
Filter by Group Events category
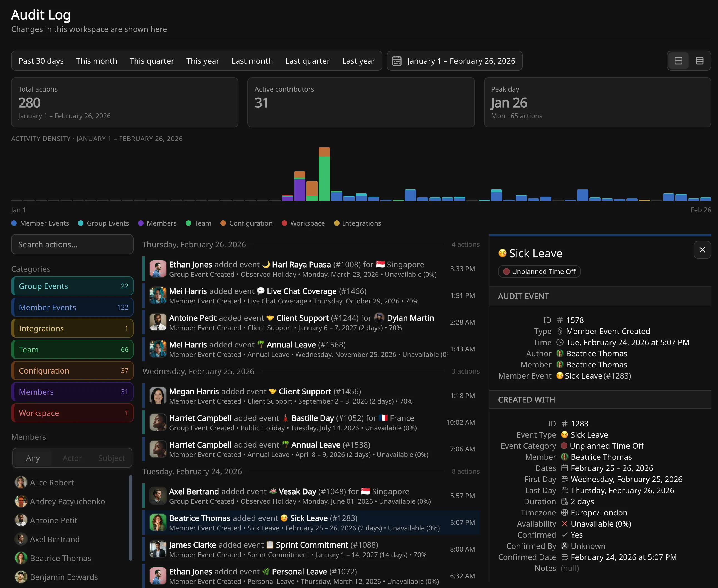pyautogui.click(x=72, y=286)
